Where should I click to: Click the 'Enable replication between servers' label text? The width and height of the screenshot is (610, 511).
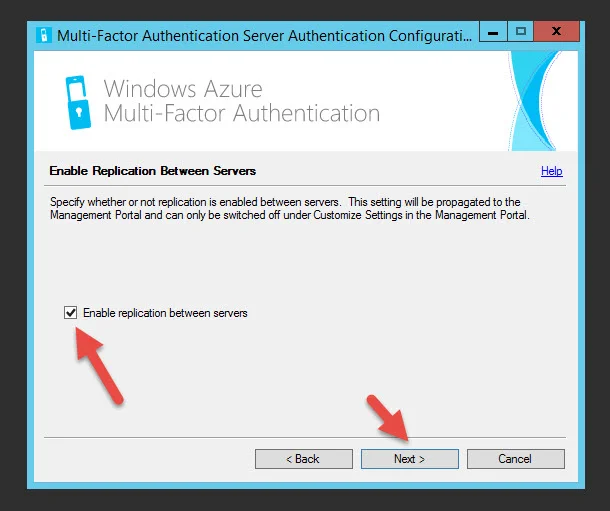tap(165, 313)
